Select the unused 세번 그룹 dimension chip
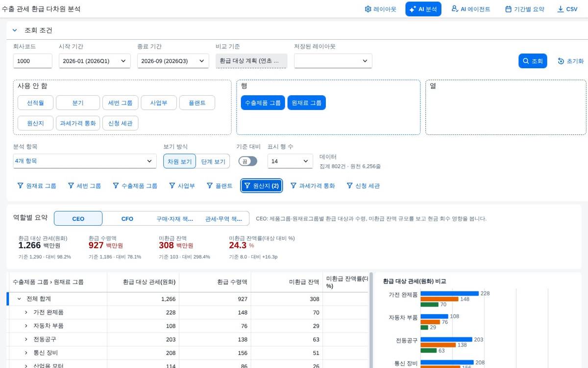This screenshot has width=588, height=368. point(120,103)
